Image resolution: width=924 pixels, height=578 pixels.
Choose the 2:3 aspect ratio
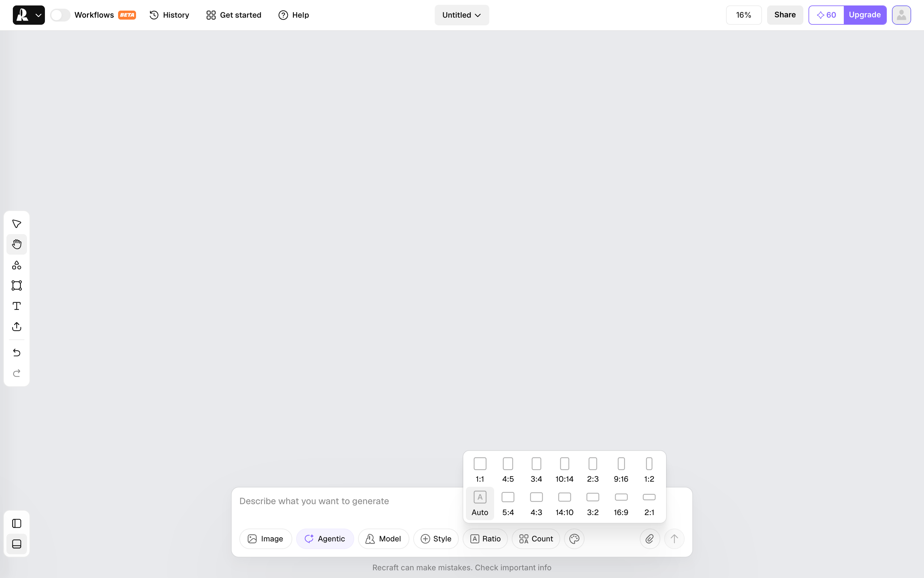(593, 470)
